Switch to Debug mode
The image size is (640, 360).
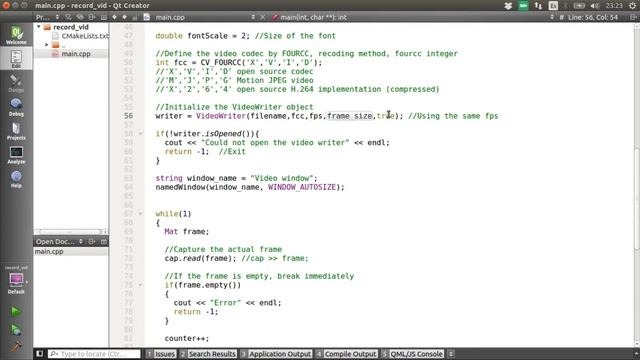(x=16, y=107)
